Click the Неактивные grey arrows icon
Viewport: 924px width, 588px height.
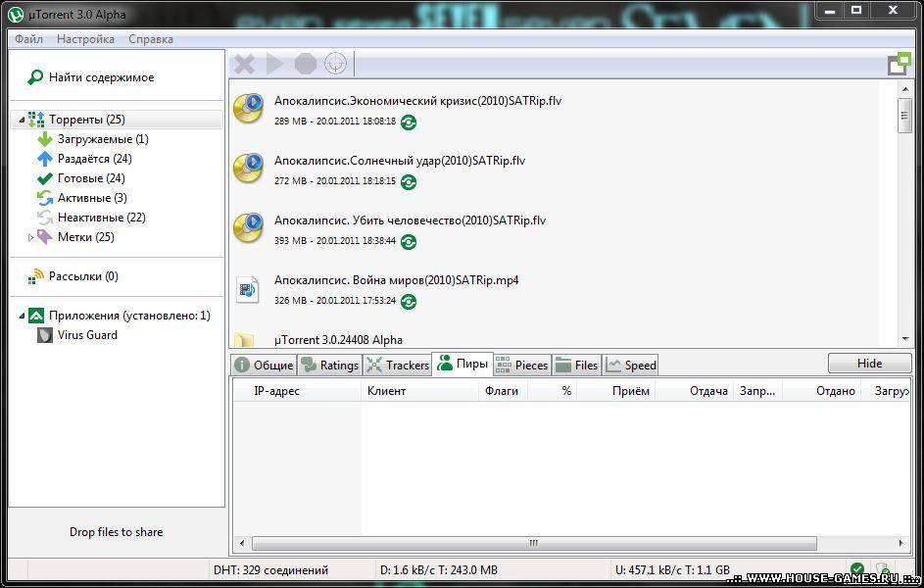click(x=45, y=218)
